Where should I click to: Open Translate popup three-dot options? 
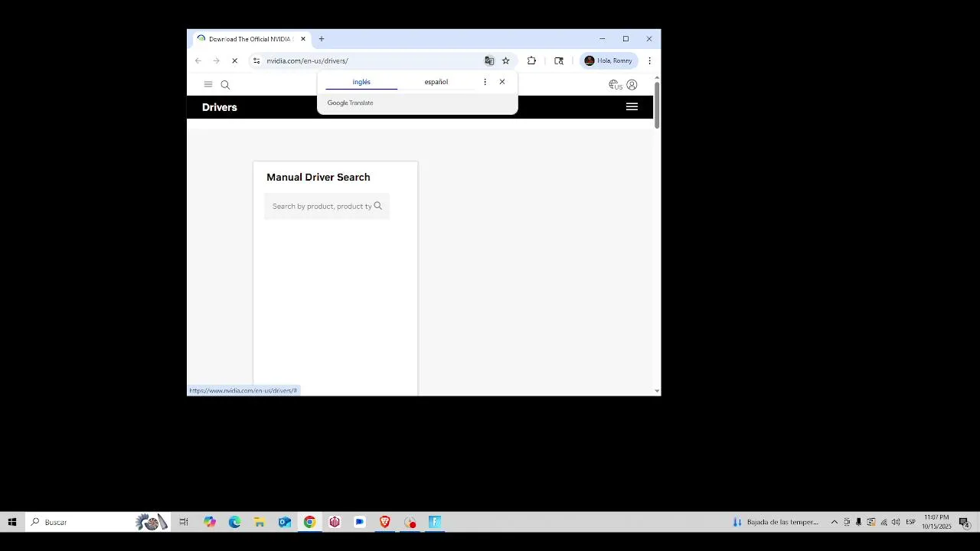pos(485,82)
